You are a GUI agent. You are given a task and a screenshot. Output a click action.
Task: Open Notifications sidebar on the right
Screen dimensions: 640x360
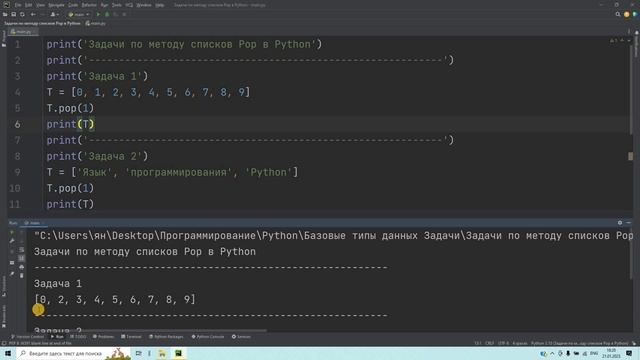point(636,44)
